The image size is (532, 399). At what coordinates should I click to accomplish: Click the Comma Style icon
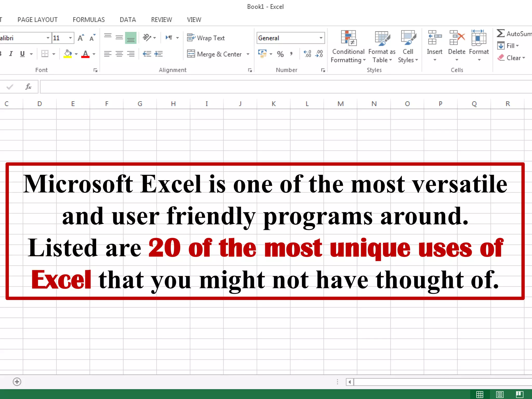click(x=291, y=54)
